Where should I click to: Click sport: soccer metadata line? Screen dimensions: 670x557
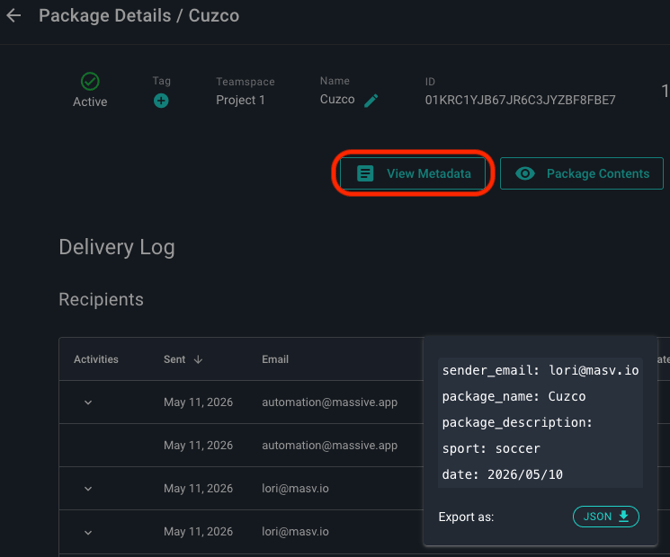[x=491, y=449]
